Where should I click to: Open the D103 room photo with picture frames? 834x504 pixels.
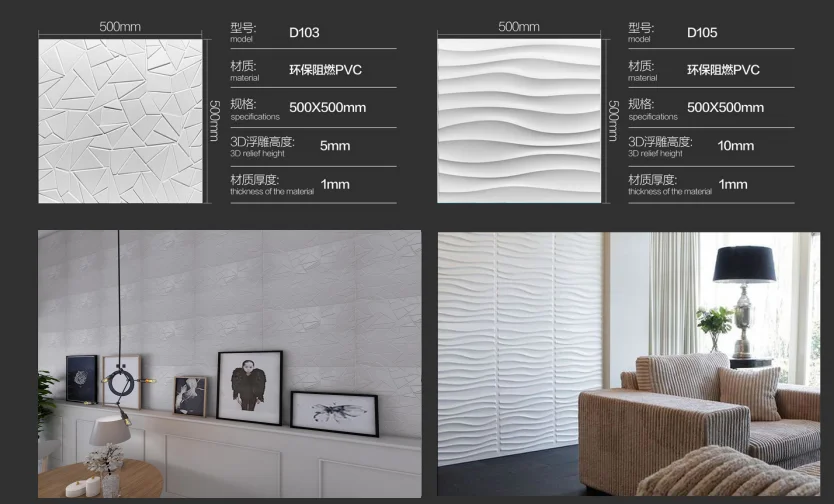tap(230, 364)
